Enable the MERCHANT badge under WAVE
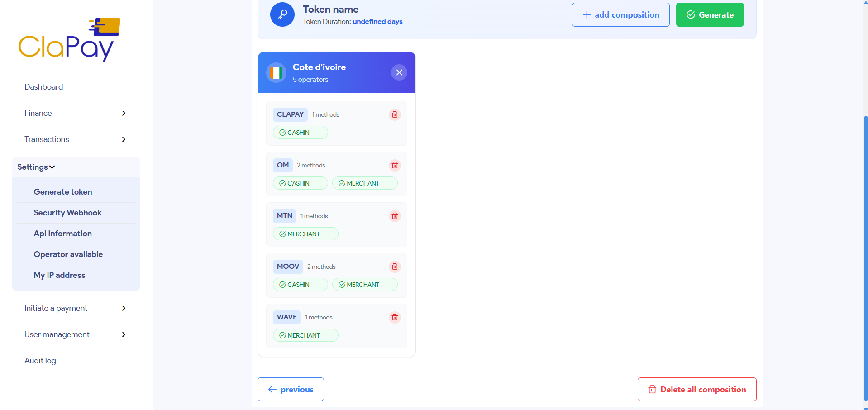This screenshot has width=868, height=410. click(x=305, y=335)
